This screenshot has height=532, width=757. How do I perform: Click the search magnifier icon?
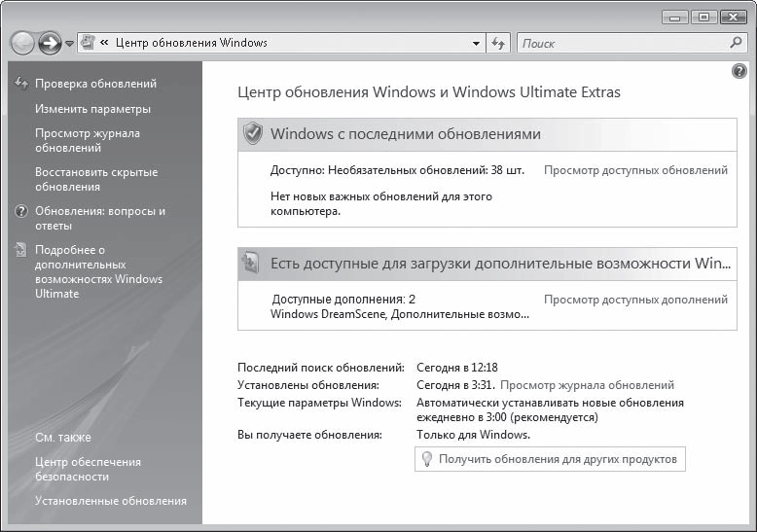(736, 43)
